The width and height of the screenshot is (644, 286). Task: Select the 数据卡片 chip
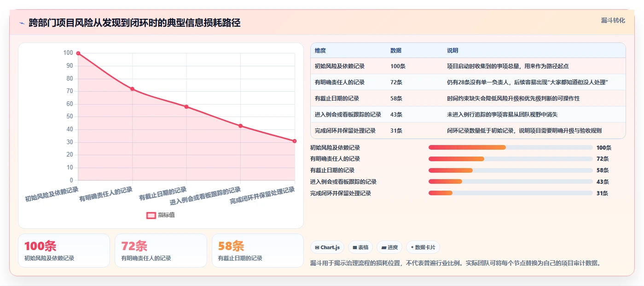pos(423,247)
